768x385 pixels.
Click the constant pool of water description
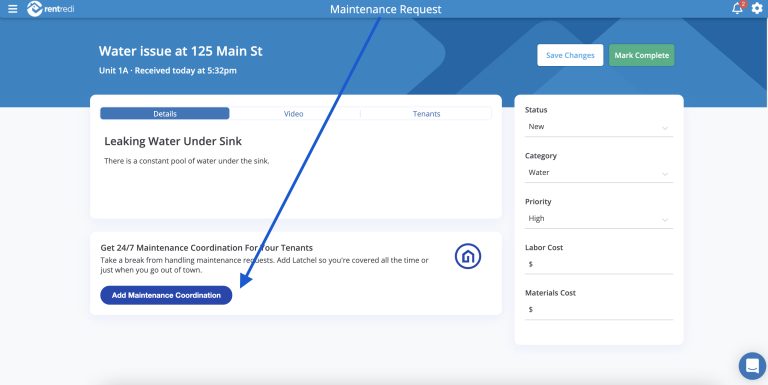tap(187, 161)
